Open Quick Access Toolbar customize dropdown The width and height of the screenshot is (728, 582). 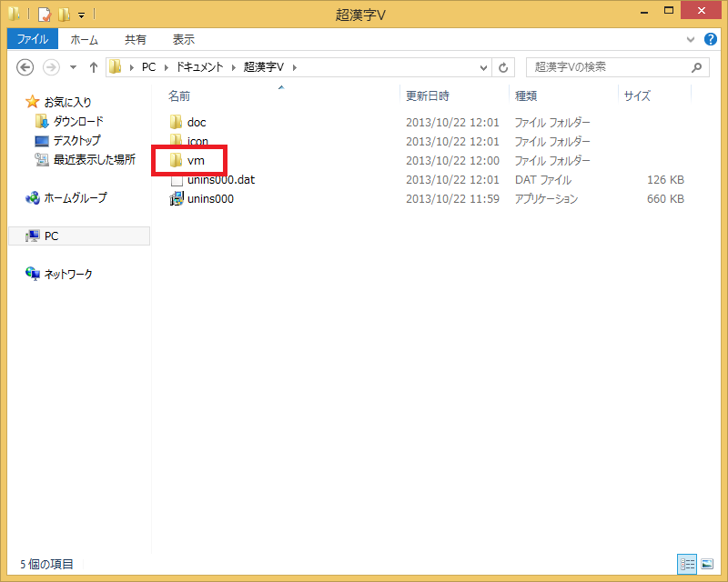pos(82,15)
